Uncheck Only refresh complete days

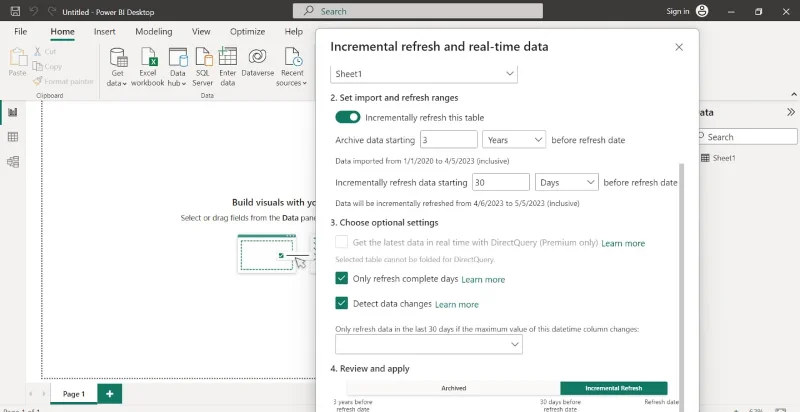coord(342,278)
